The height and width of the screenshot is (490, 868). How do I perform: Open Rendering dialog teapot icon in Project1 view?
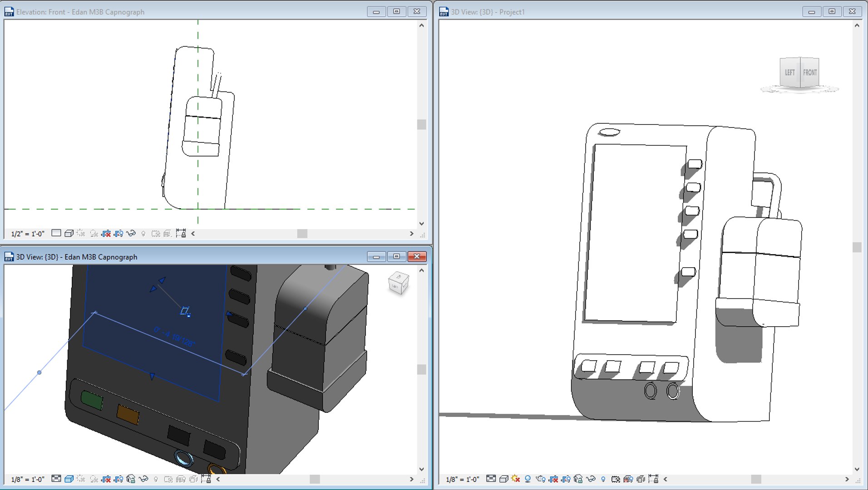[540, 479]
